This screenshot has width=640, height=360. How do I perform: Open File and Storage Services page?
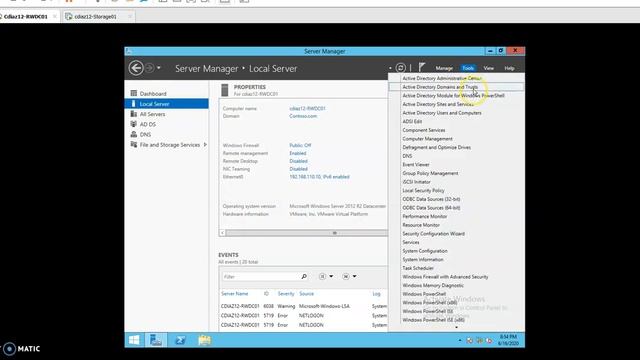tap(169, 145)
